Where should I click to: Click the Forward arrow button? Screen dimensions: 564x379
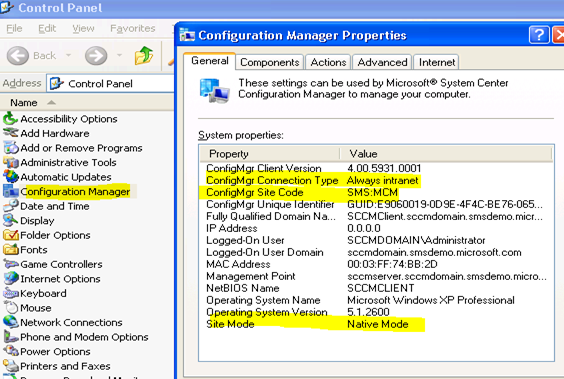[x=96, y=56]
